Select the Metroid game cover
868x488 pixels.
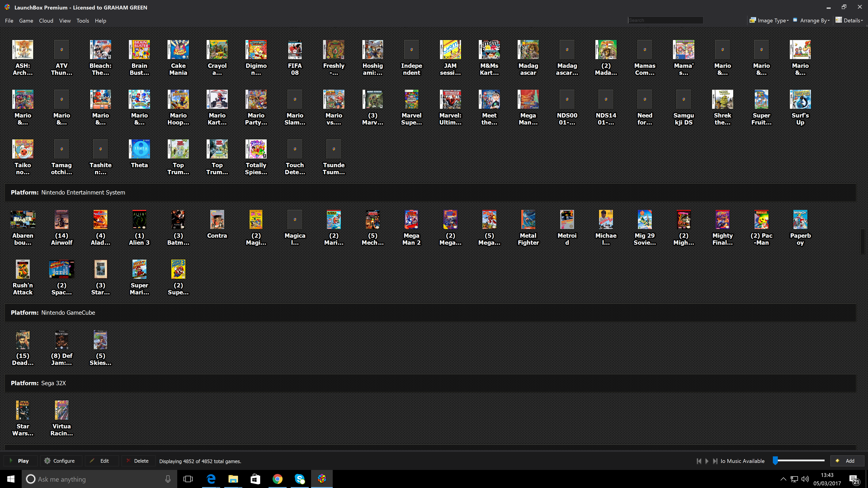point(567,219)
